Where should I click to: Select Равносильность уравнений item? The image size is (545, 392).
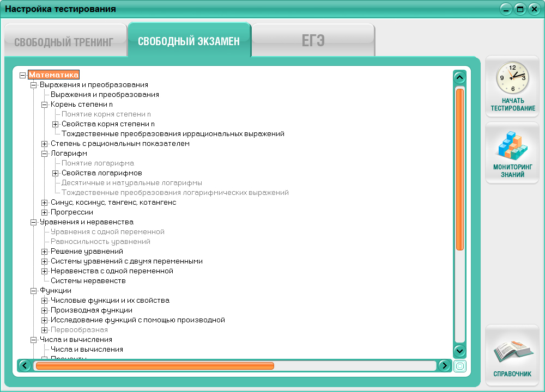click(100, 241)
